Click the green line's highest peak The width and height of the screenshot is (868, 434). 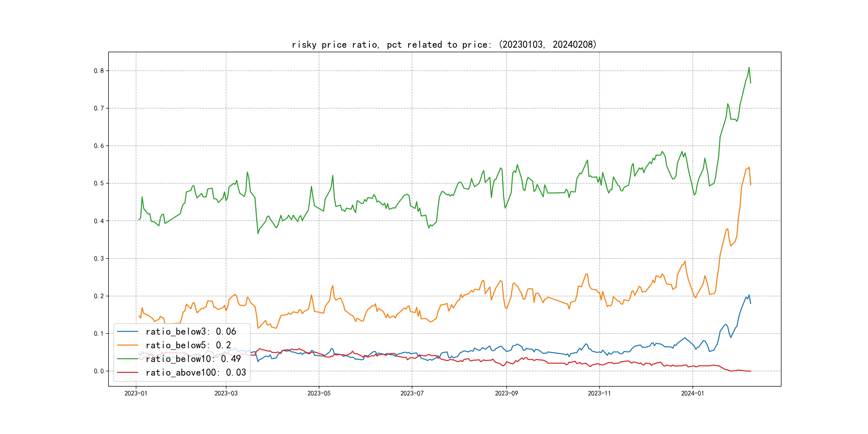(x=749, y=68)
